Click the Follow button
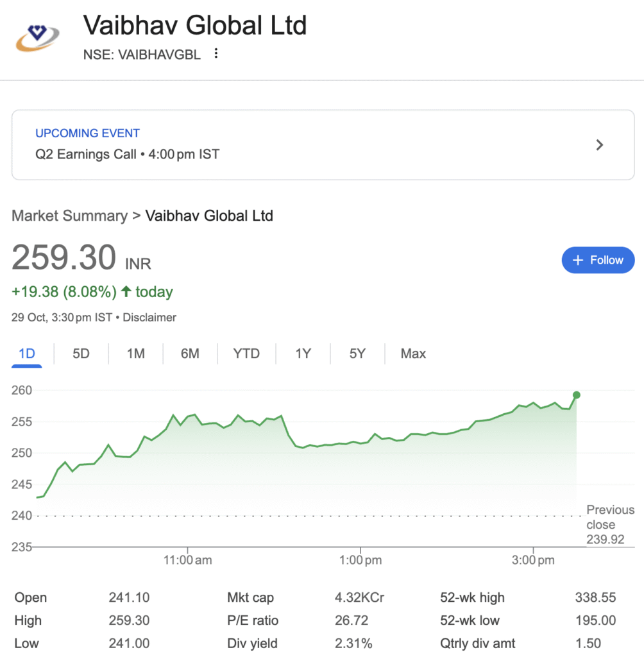This screenshot has height=657, width=644. click(x=598, y=260)
